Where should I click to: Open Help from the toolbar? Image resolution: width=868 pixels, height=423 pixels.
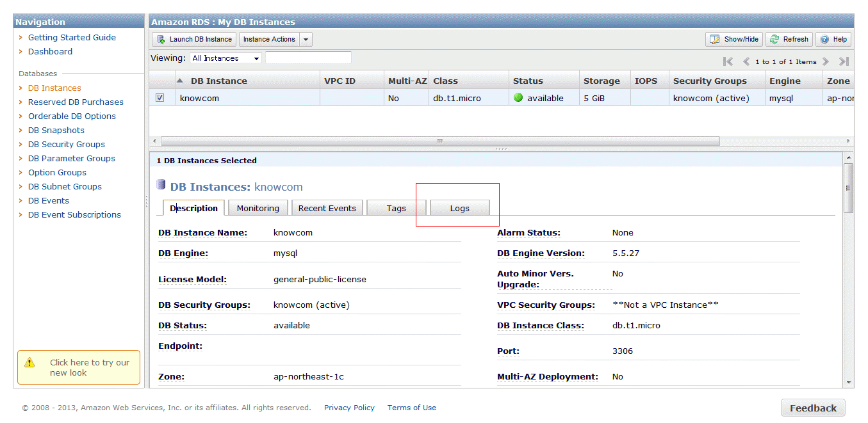coord(833,39)
